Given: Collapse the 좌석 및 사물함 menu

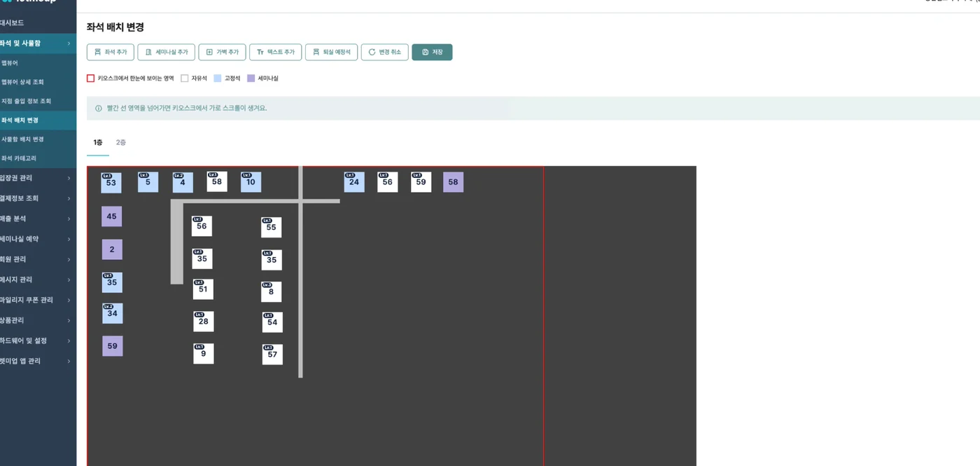Looking at the screenshot, I should [x=38, y=43].
